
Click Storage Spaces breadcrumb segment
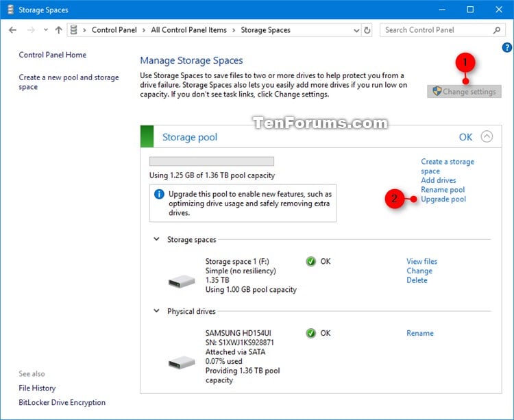click(265, 30)
